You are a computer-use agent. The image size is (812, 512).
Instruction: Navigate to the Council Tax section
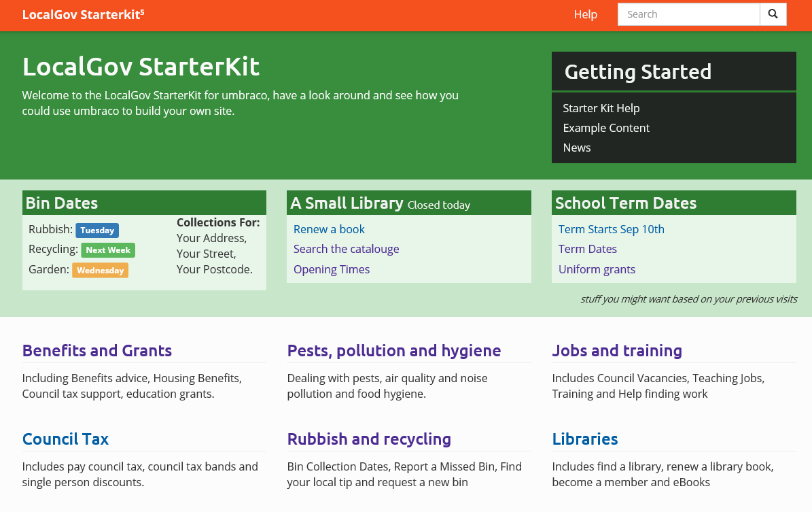(65, 439)
